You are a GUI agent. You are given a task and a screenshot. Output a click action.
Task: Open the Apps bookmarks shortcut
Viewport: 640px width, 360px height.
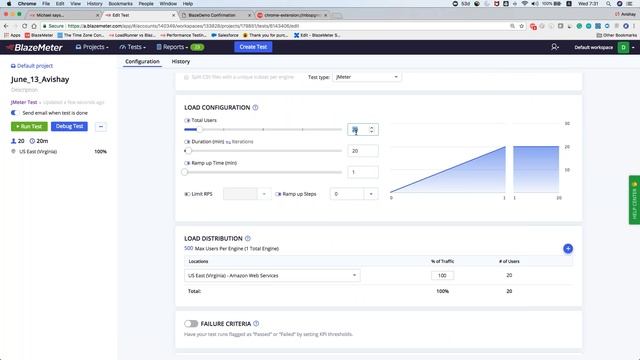(x=12, y=36)
